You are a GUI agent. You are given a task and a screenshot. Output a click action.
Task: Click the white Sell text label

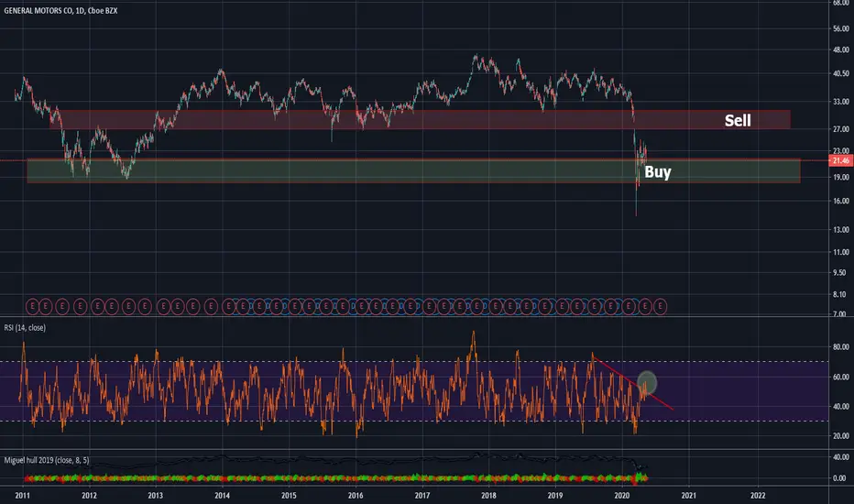point(738,120)
